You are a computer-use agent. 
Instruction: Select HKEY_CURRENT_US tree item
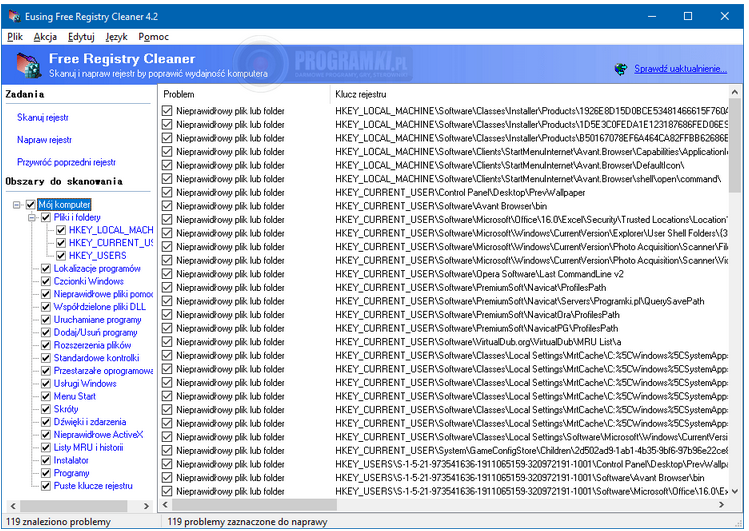point(111,243)
